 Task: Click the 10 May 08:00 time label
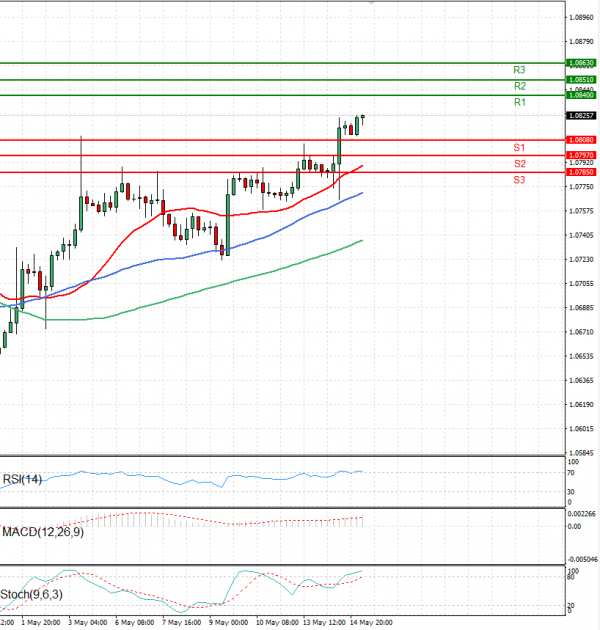pos(277,622)
